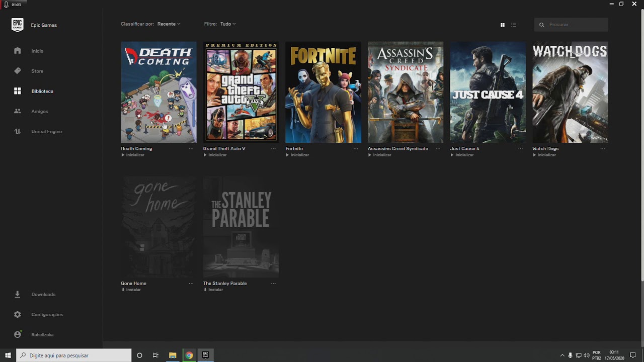This screenshot has height=362, width=644.
Task: Open options dots for Death Coming
Action: tap(191, 149)
